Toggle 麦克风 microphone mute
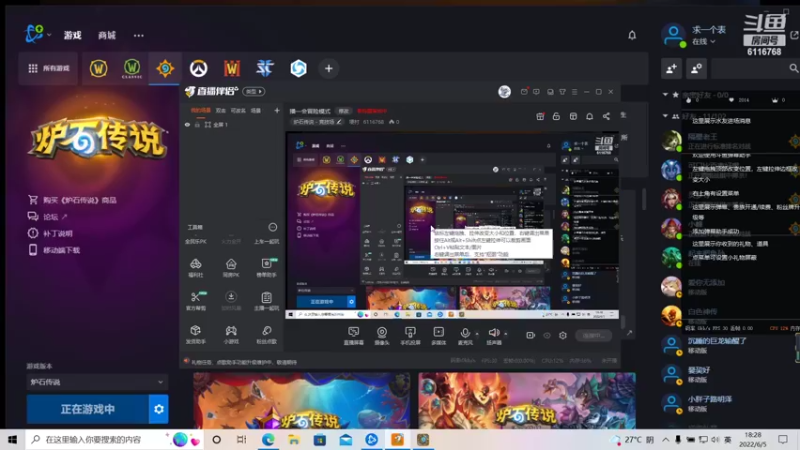 click(464, 336)
